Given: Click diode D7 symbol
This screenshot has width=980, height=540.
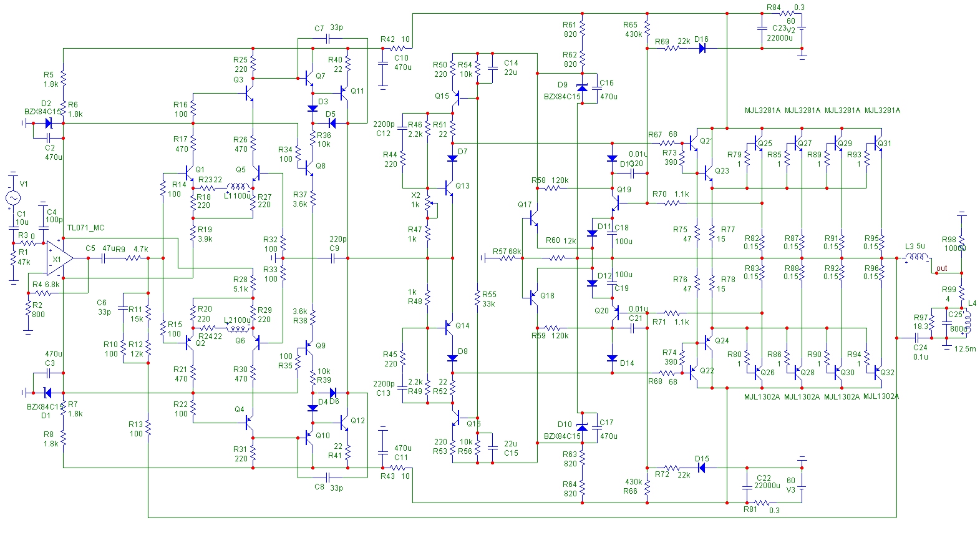Looking at the screenshot, I should click(452, 158).
